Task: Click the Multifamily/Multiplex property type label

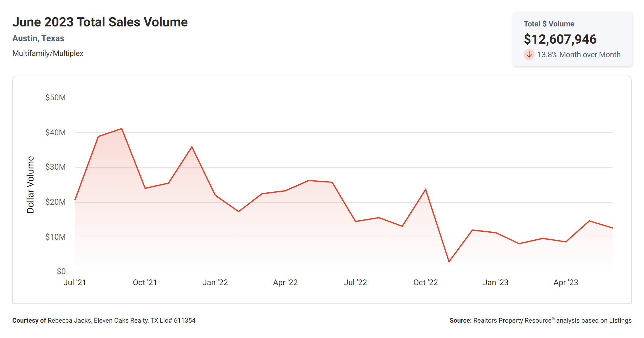Action: click(48, 53)
